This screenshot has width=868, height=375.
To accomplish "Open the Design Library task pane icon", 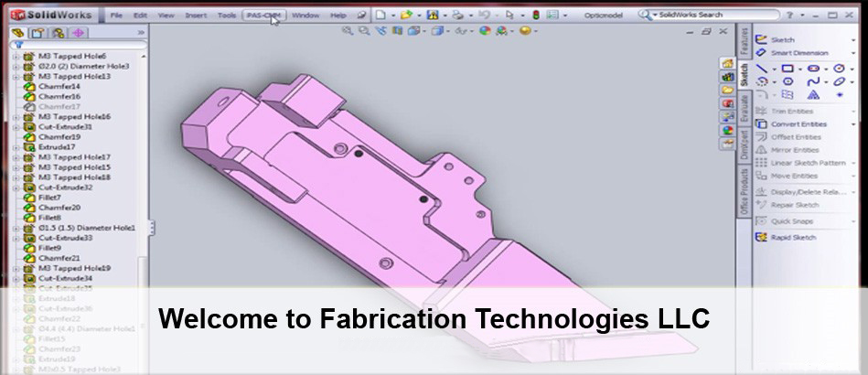I will coord(727,77).
